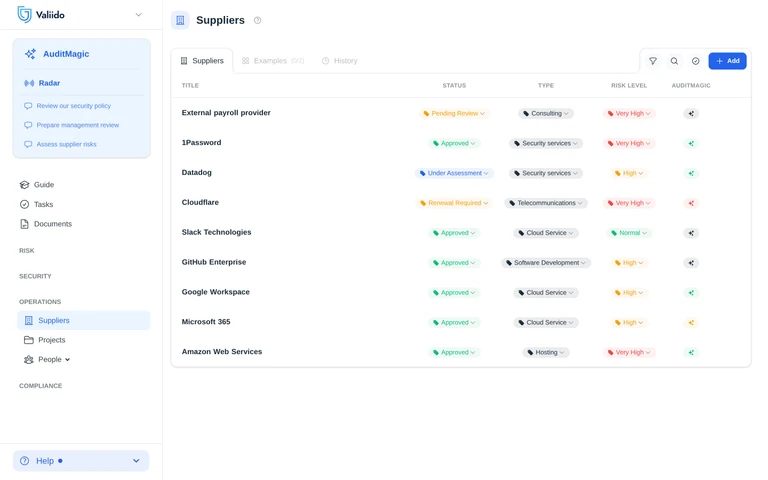Open the Guide page
Screen dimensions: 768x480
(x=37, y=185)
